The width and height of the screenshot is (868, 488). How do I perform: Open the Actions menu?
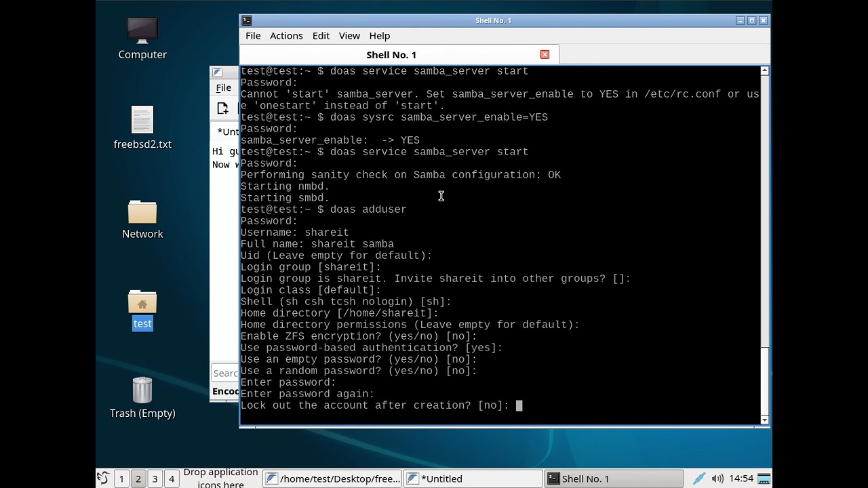[x=286, y=36]
